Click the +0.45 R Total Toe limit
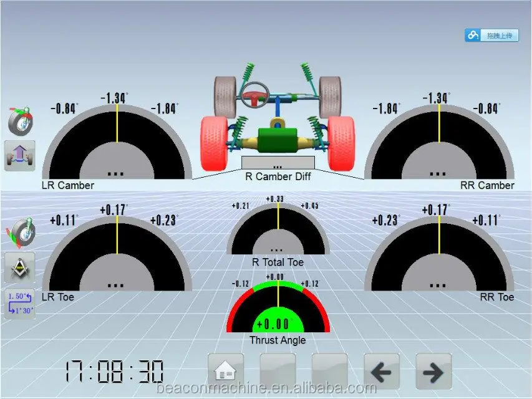Viewport: 532px width, 399px height. (x=309, y=206)
